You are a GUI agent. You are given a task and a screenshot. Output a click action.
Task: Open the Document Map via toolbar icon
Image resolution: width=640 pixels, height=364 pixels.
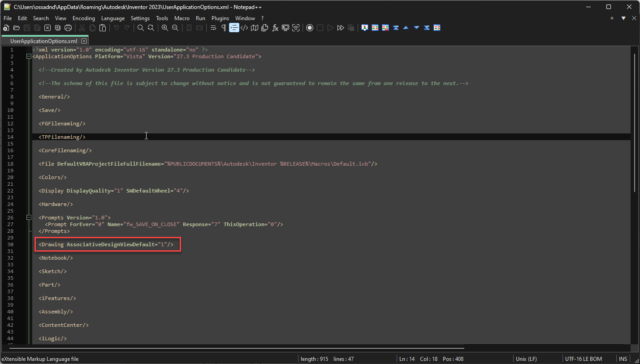pos(254,28)
